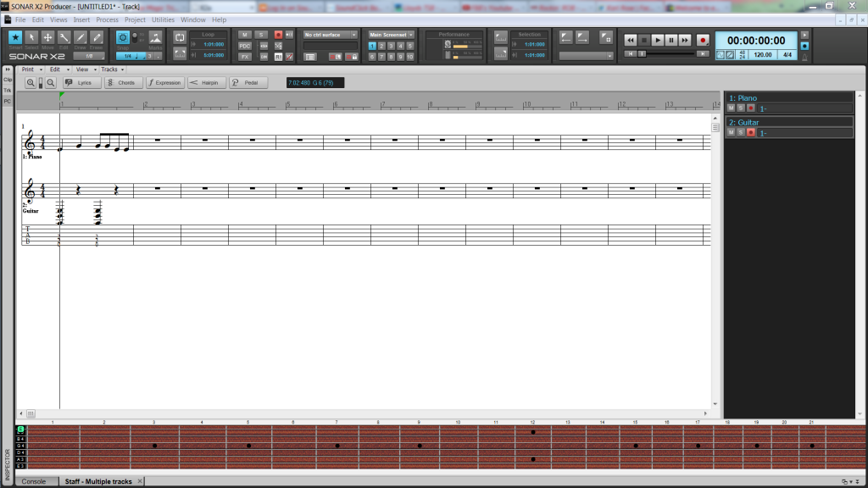This screenshot has height=488, width=868.
Task: Select the Erase tool
Action: (97, 38)
